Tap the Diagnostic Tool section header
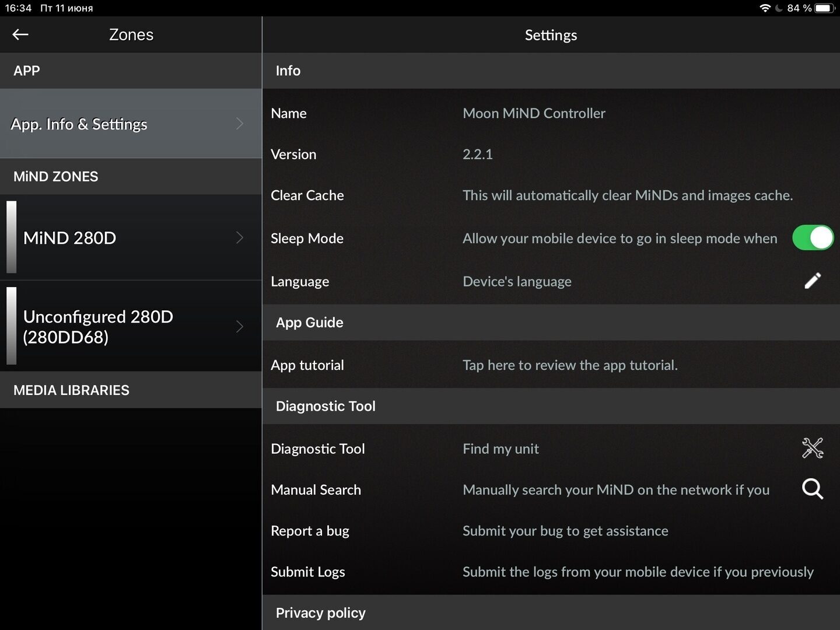This screenshot has height=630, width=840. [551, 406]
